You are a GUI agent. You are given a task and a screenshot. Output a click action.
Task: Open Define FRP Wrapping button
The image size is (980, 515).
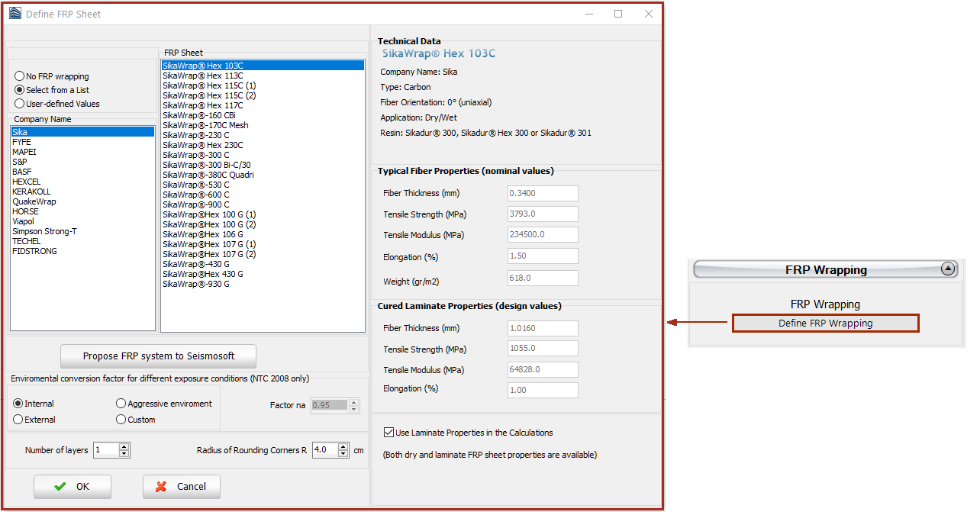pyautogui.click(x=825, y=323)
